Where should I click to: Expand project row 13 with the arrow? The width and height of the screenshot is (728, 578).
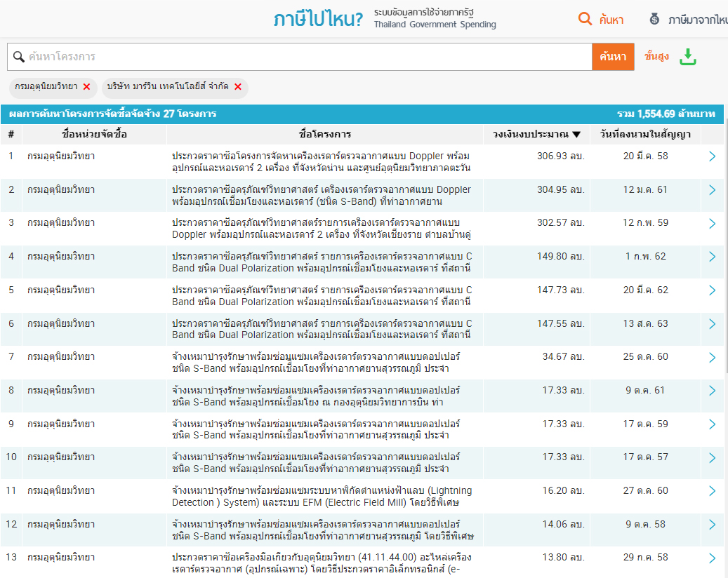(x=712, y=558)
